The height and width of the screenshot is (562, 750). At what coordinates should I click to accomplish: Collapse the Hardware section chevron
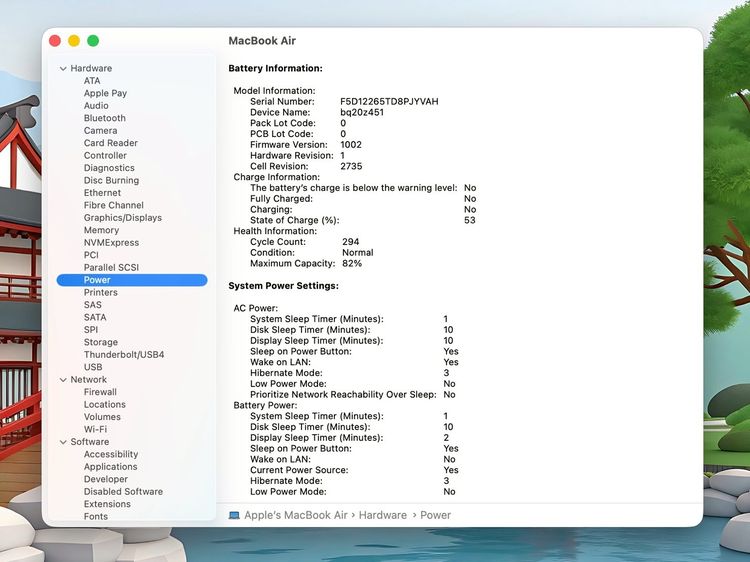63,68
